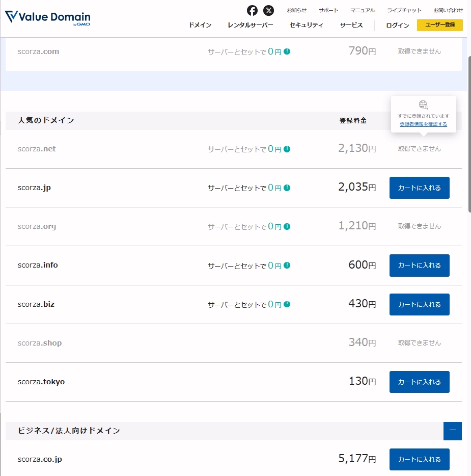This screenshot has height=476, width=471.
Task: Open the お知らせ link
Action: [x=297, y=10]
